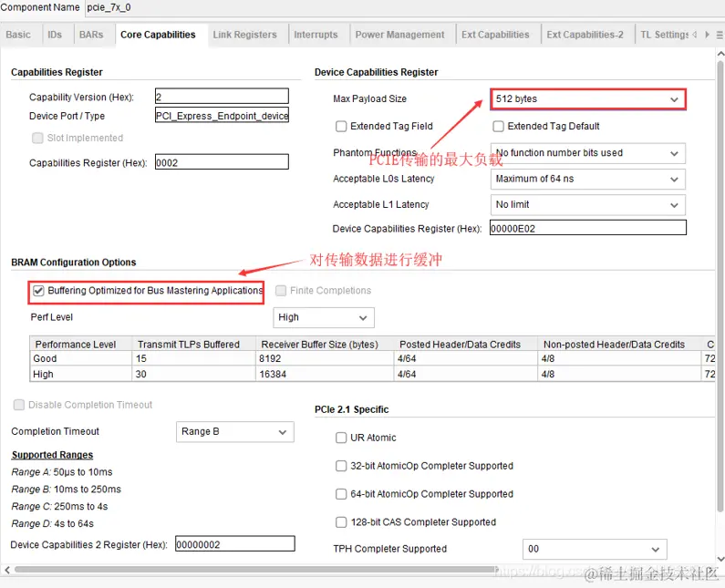Image resolution: width=725 pixels, height=588 pixels.
Task: Toggle Disable Completion Timeout checkbox
Action: (x=19, y=405)
